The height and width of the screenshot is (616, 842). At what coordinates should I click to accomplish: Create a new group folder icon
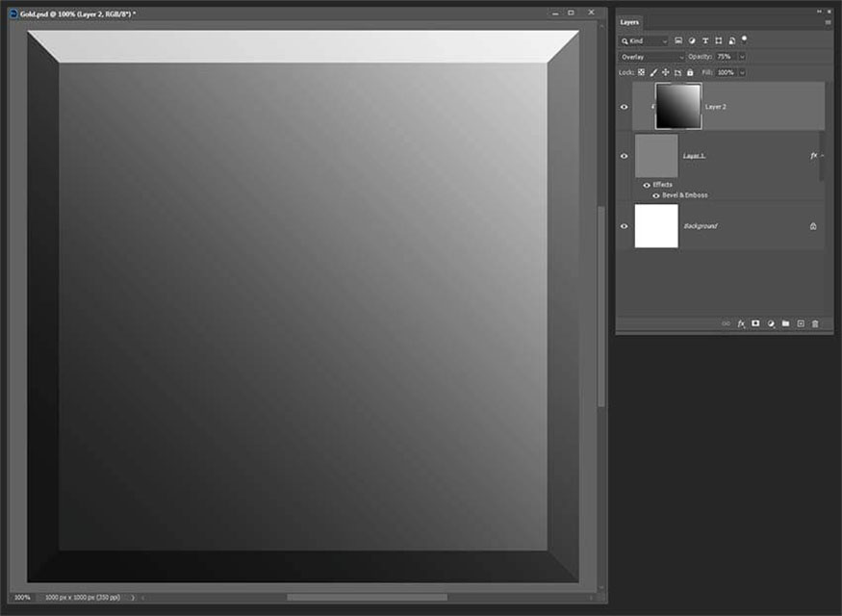pos(785,323)
